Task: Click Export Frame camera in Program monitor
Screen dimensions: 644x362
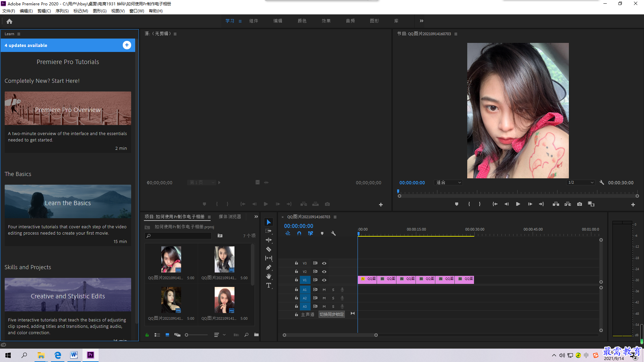Action: pyautogui.click(x=579, y=204)
